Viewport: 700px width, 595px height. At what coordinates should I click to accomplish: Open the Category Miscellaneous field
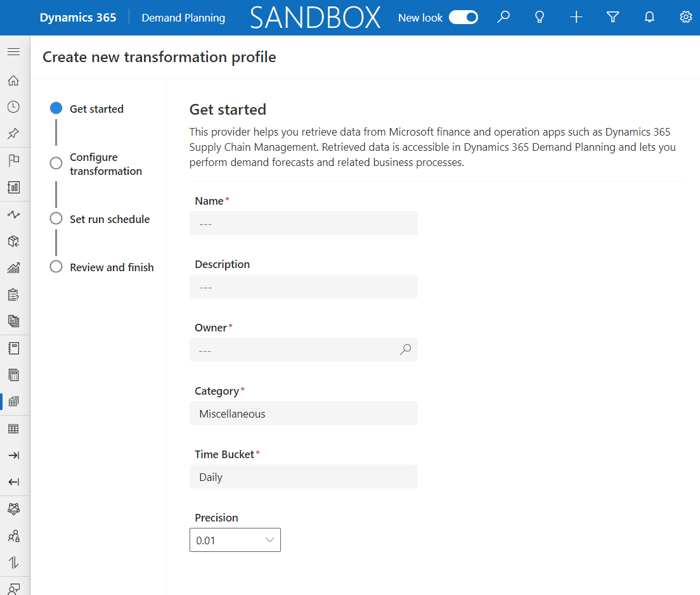(304, 414)
